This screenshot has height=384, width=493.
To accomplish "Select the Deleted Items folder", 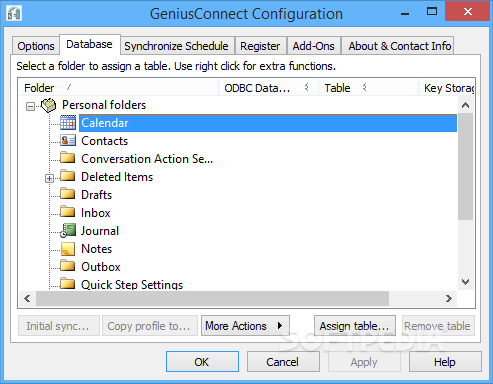I will [x=117, y=177].
